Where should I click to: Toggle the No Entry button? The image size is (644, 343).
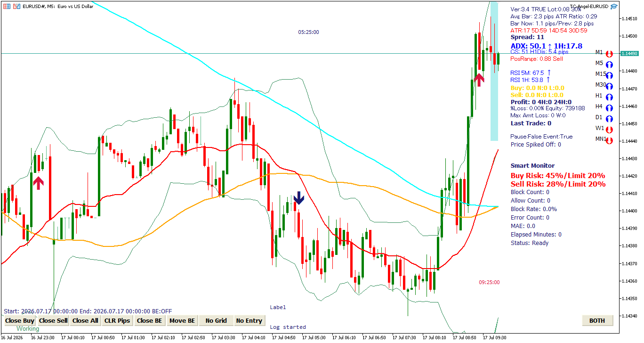(x=249, y=321)
